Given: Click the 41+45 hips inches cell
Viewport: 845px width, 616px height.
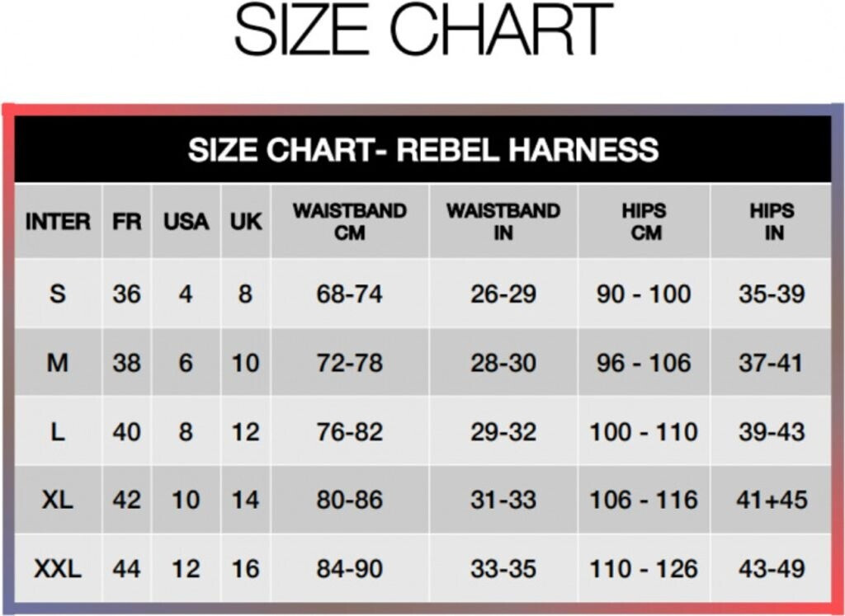Looking at the screenshot, I should [x=772, y=500].
